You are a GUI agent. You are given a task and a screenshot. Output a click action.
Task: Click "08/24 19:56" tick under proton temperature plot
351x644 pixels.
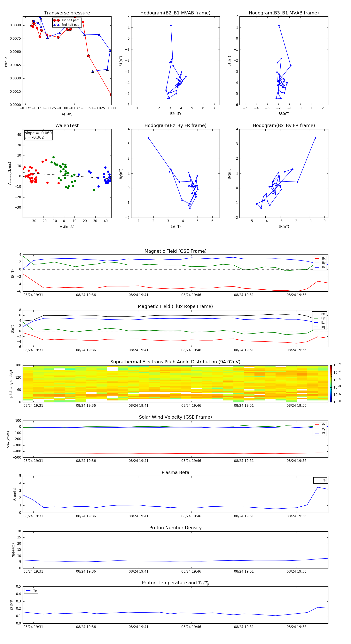[x=296, y=627]
